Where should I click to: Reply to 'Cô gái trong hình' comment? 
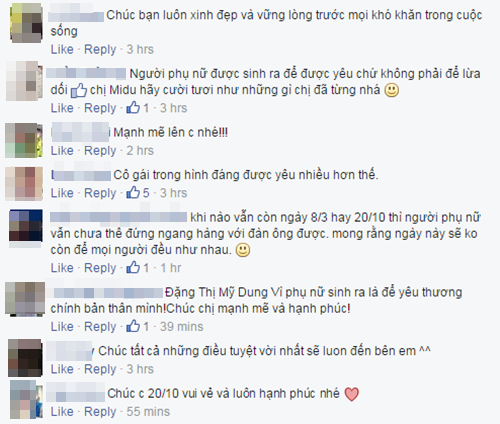(100, 193)
